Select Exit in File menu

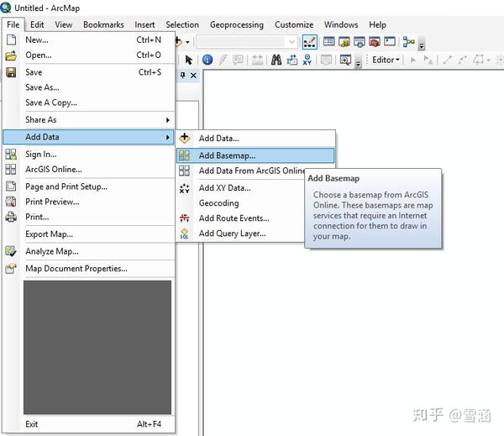point(89,424)
